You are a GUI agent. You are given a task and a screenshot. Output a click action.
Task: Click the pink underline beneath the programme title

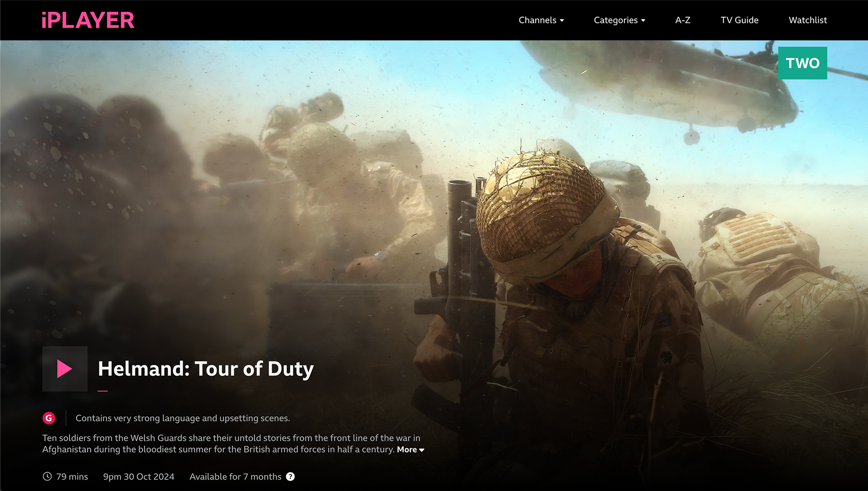pyautogui.click(x=103, y=391)
